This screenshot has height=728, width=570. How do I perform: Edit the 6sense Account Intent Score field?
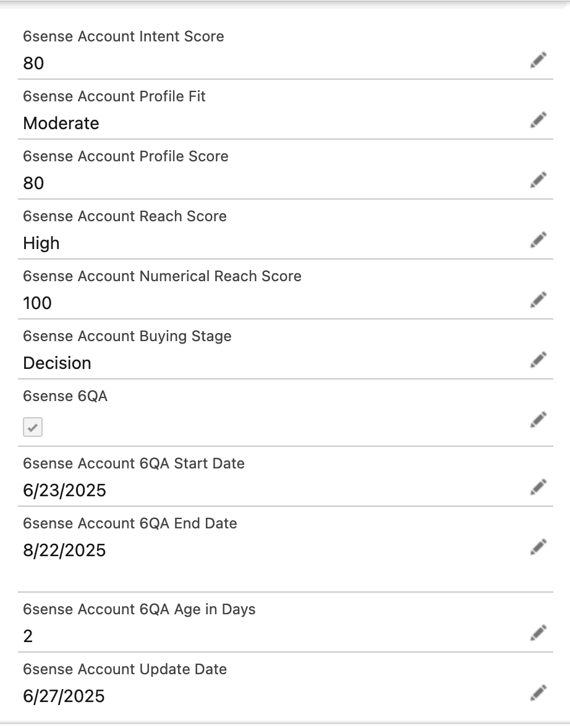coord(538,61)
